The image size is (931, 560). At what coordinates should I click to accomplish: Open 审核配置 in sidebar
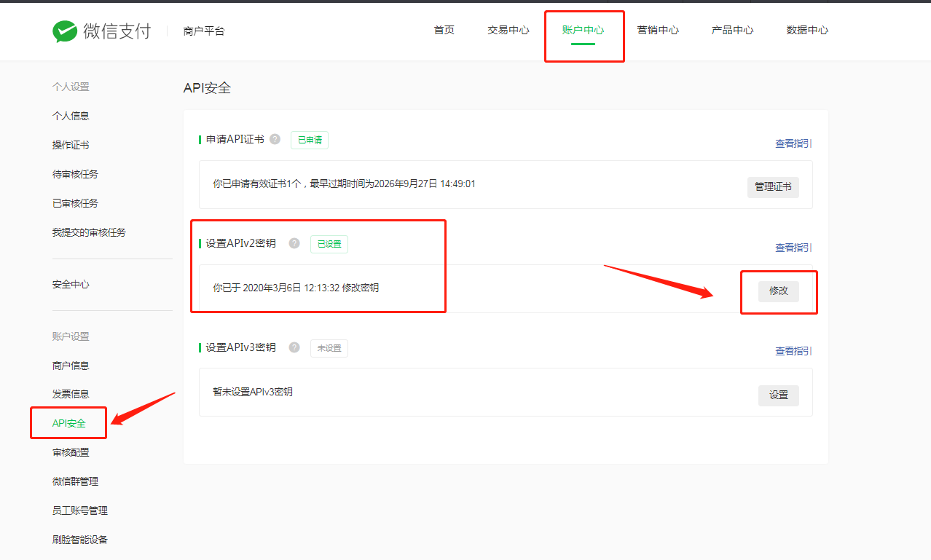coord(71,452)
